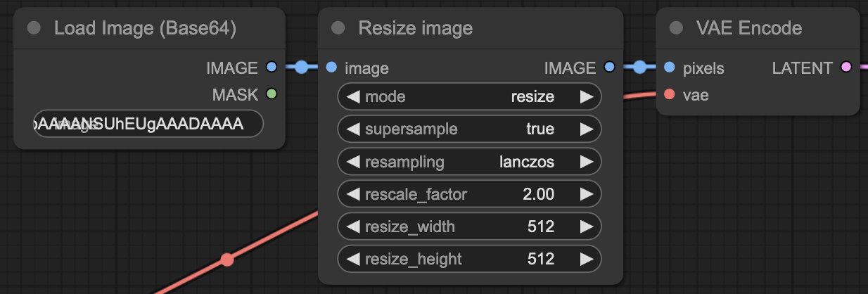The height and width of the screenshot is (294, 868).
Task: Click the base64 image text field
Action: [x=148, y=124]
